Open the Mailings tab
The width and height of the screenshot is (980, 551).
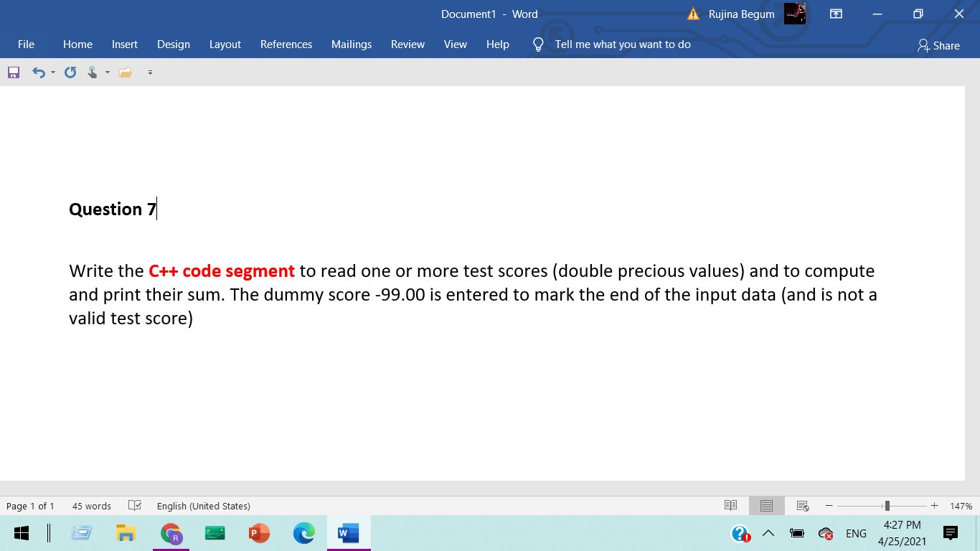(x=352, y=44)
